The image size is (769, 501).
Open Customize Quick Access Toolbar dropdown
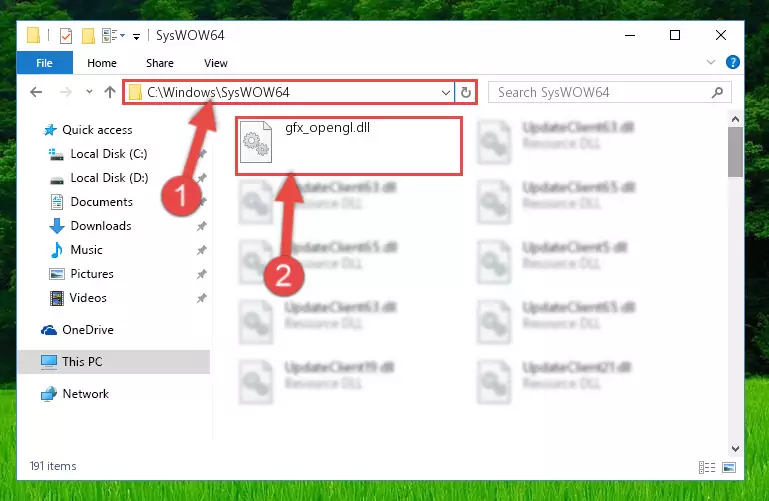tap(136, 36)
